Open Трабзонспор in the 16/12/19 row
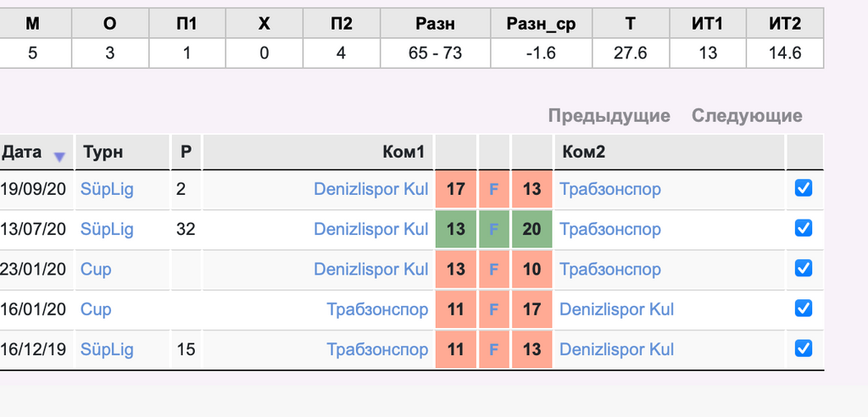868x417 pixels. 377,349
